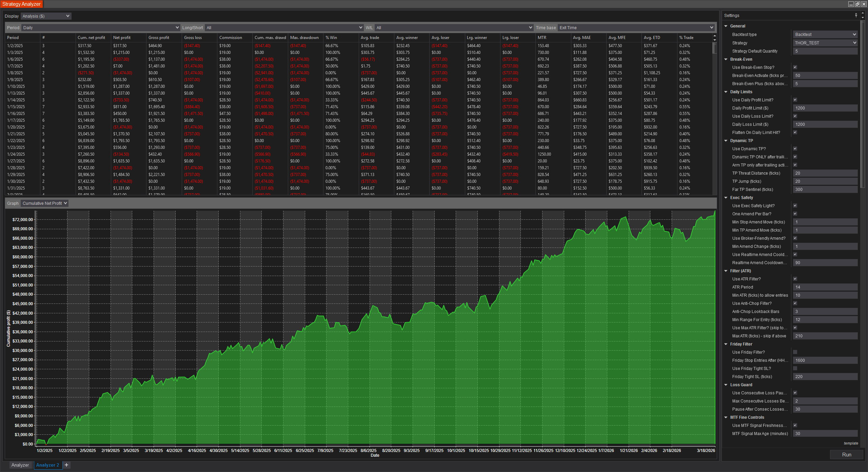Click the Settings panel vertical scrollbar
The height and width of the screenshot is (472, 868).
click(x=863, y=102)
